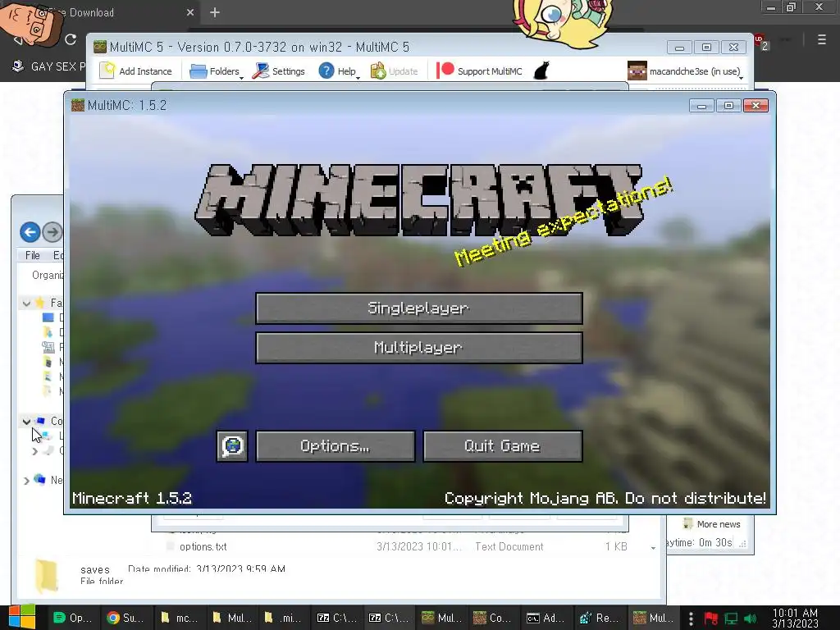Click the volume speaker tray icon
The width and height of the screenshot is (840, 630).
click(751, 619)
